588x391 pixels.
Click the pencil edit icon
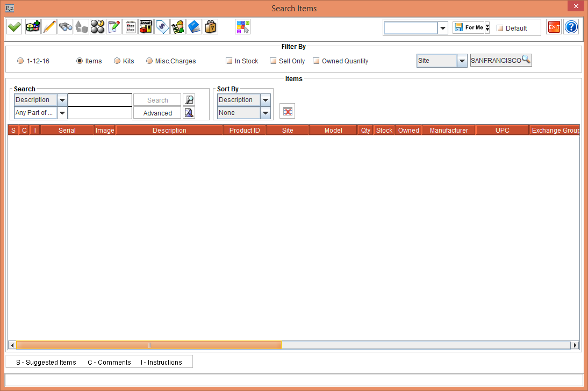(x=49, y=27)
